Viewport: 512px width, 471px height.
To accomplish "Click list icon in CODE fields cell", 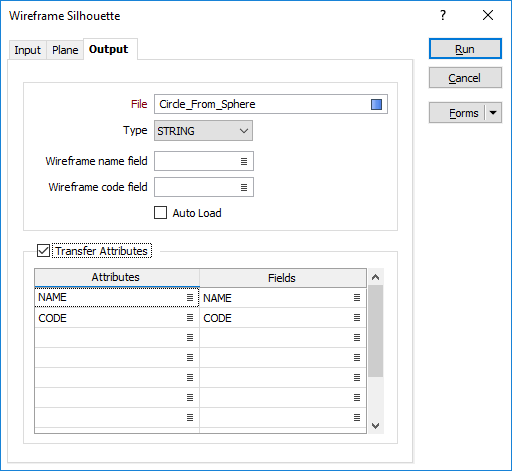I will (357, 318).
